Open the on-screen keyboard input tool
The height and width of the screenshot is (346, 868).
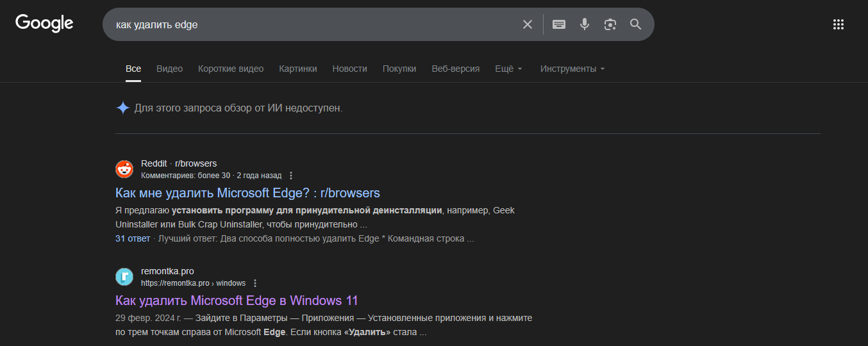[x=559, y=24]
